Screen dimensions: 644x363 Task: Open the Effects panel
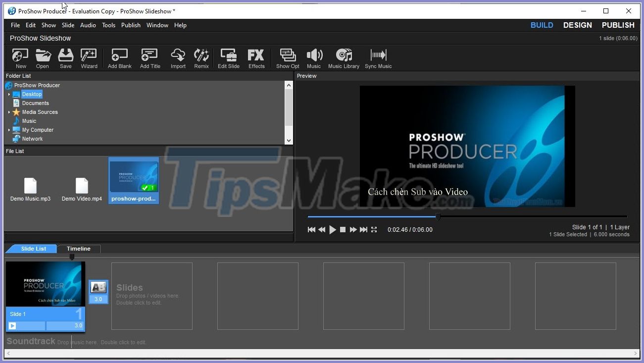click(256, 58)
